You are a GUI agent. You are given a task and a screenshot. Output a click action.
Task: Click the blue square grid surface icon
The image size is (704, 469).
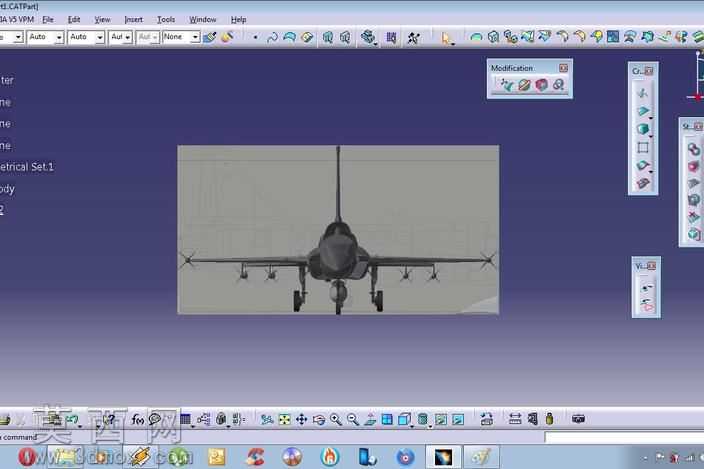[613, 37]
